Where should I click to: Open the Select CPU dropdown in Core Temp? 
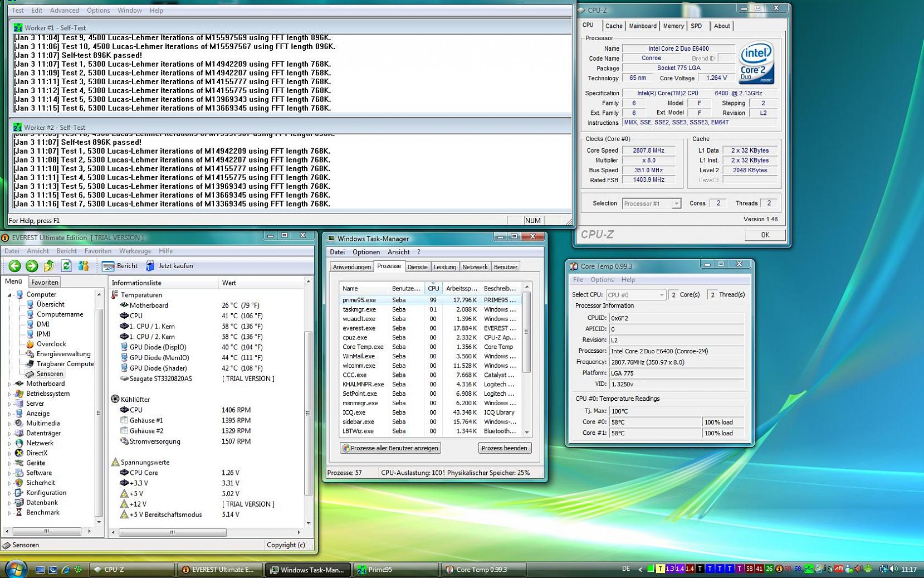635,295
